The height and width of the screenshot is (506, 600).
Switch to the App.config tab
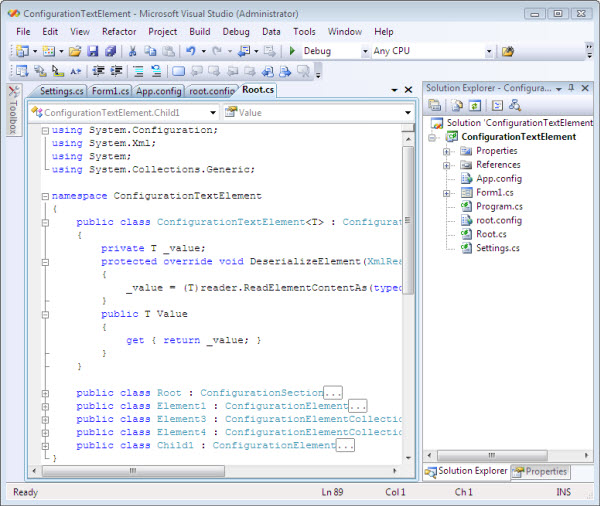159,91
